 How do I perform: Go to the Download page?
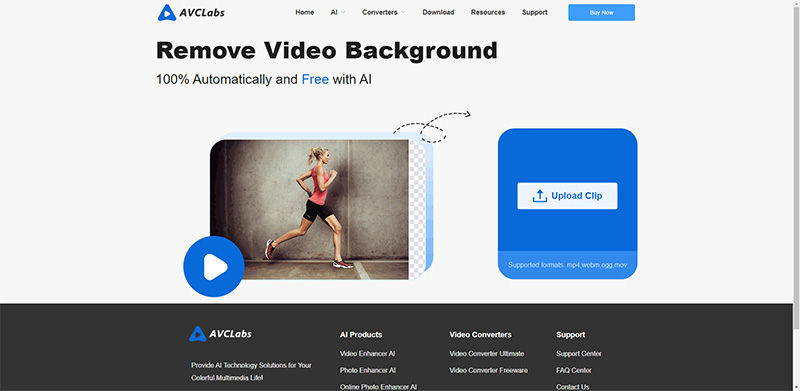point(438,12)
